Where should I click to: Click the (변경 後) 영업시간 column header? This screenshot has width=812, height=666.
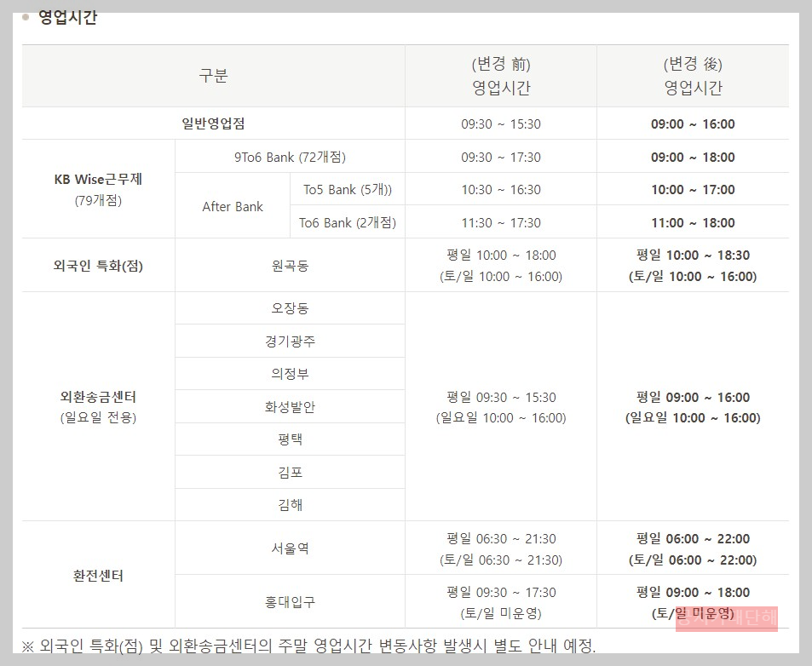(694, 76)
